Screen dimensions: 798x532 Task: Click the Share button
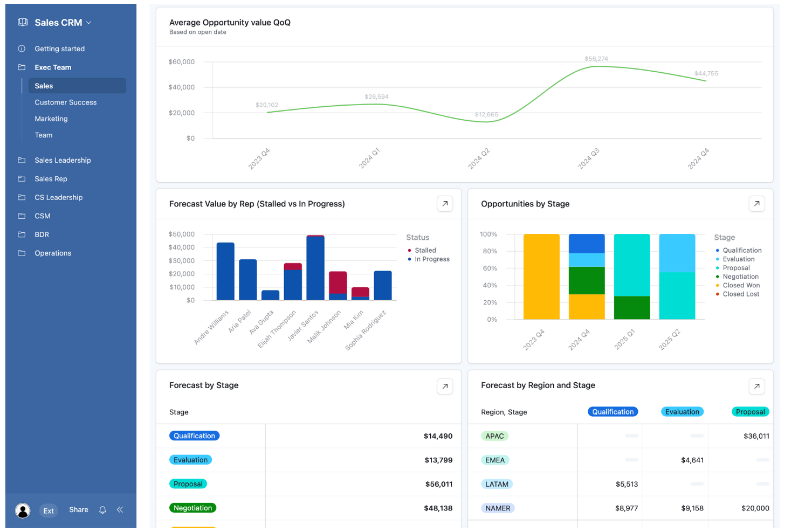click(x=78, y=510)
